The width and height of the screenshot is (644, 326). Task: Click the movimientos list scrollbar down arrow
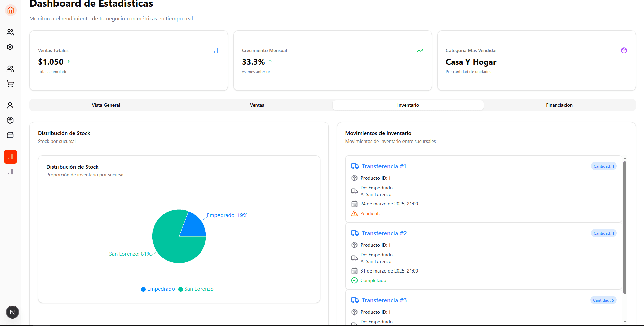tap(625, 321)
